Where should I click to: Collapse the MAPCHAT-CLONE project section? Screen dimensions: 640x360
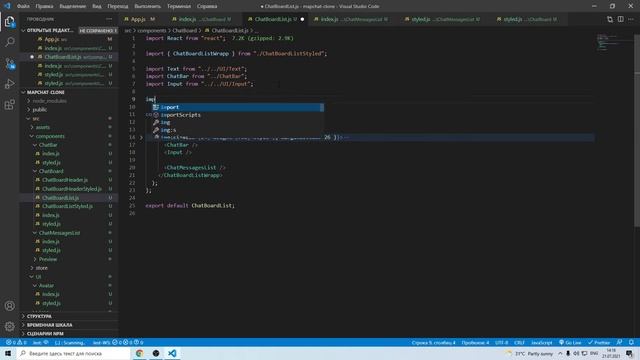69,92
